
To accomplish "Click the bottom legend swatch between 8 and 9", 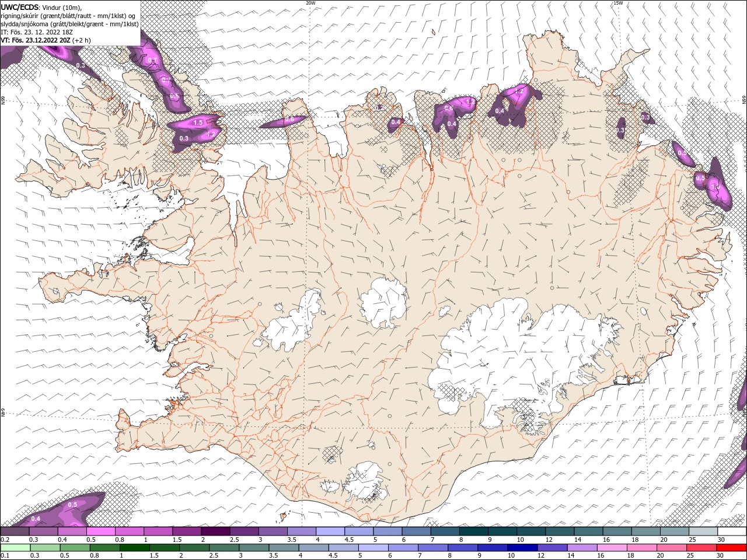I will point(463,548).
